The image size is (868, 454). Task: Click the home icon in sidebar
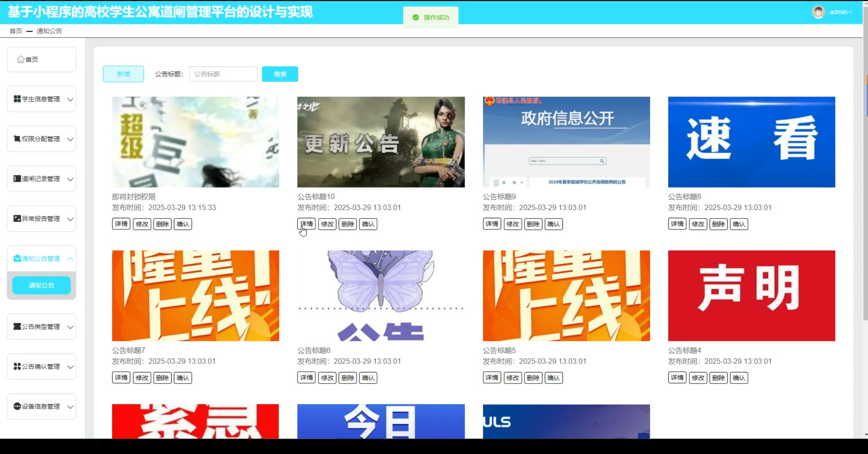[21, 60]
